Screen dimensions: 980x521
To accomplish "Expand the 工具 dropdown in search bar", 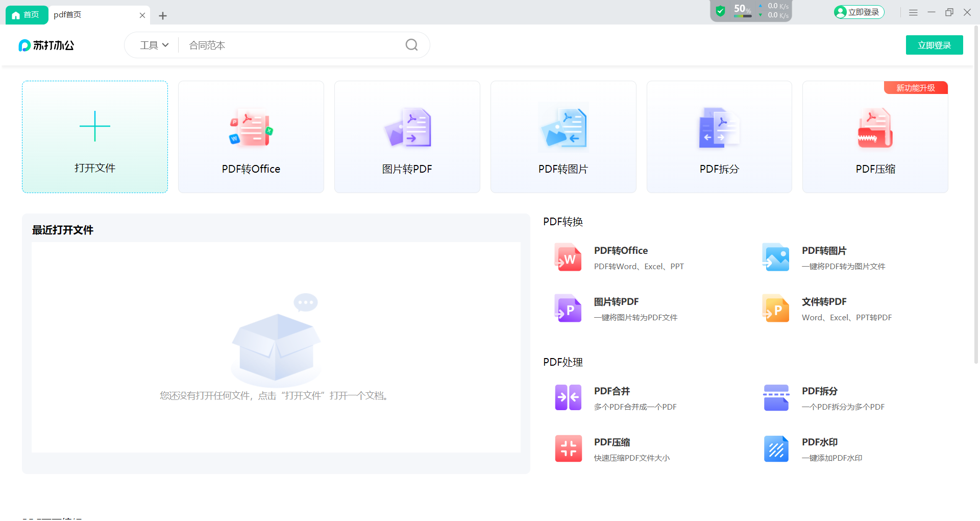I will click(154, 45).
